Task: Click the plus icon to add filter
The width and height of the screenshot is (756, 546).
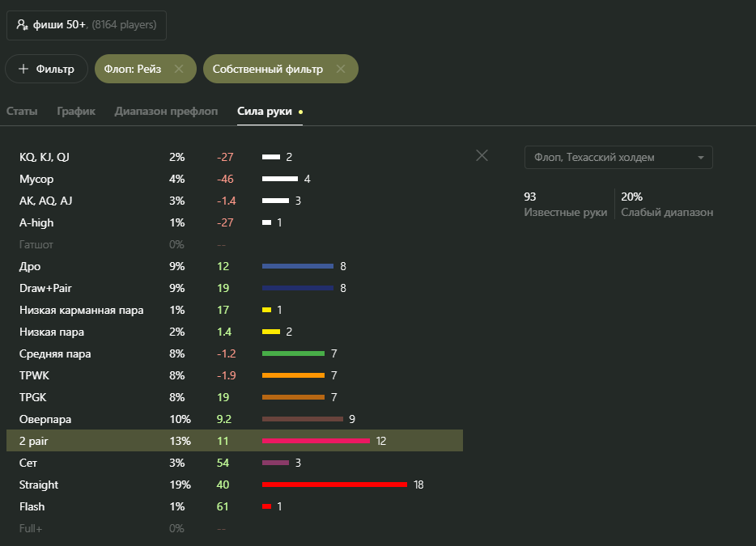Action: tap(23, 70)
